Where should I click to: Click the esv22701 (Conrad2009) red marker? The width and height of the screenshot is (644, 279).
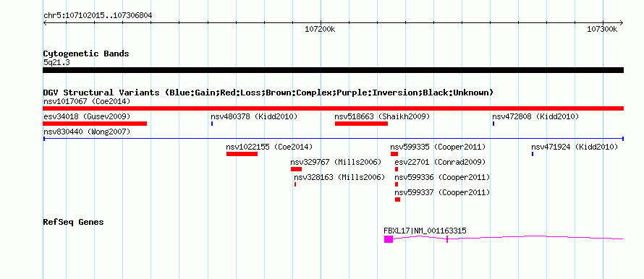[397, 169]
